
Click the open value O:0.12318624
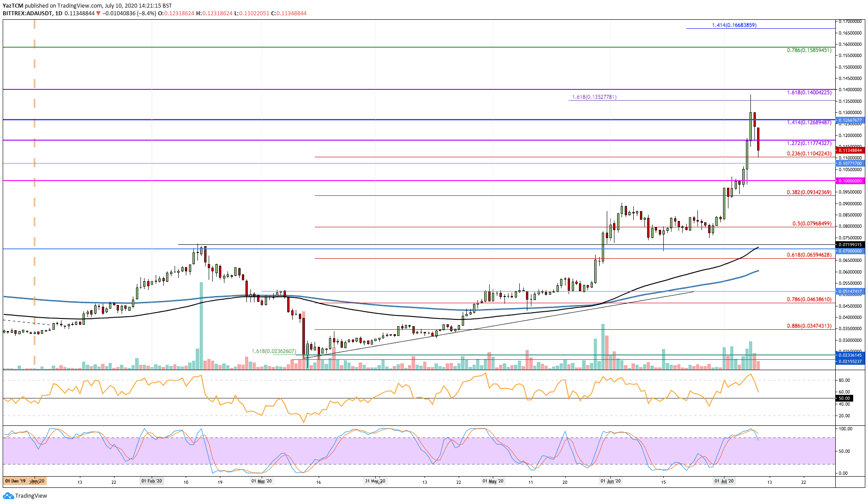(176, 13)
